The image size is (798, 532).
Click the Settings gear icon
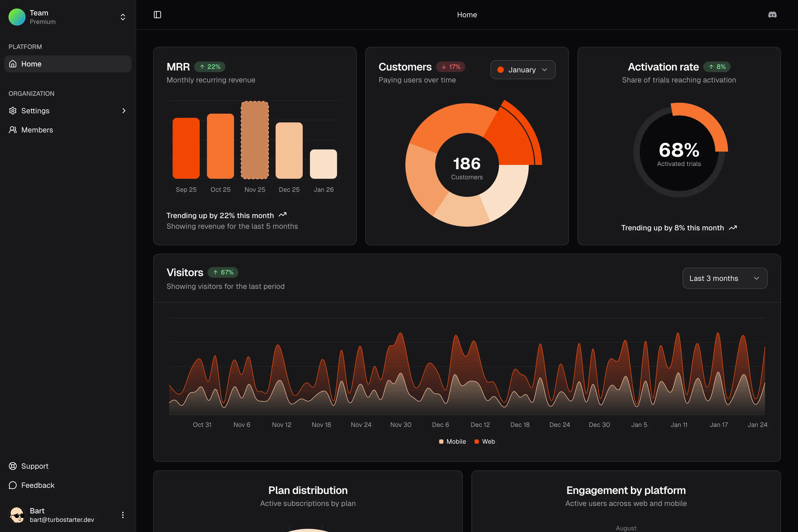coord(13,111)
